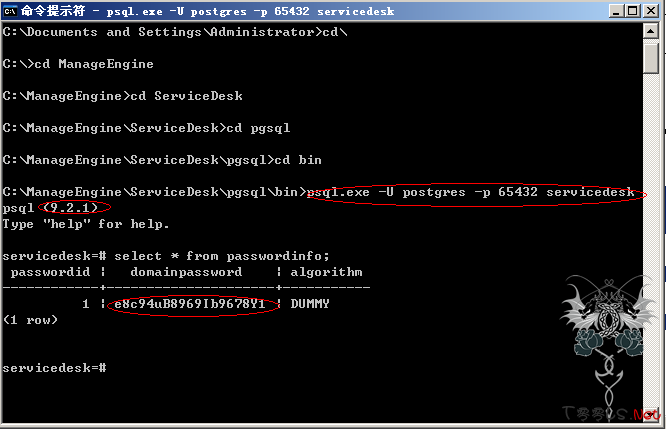Minimize the command prompt window
Image resolution: width=666 pixels, height=429 pixels.
point(616,11)
